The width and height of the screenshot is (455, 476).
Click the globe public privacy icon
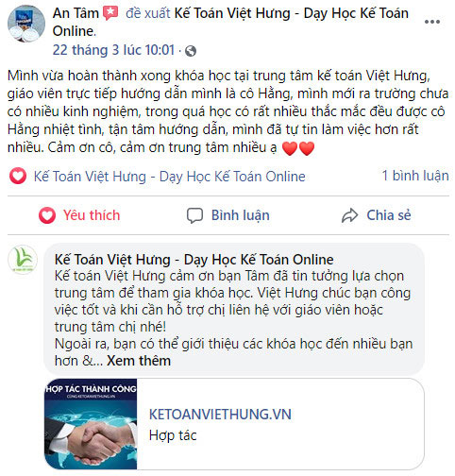(x=191, y=51)
